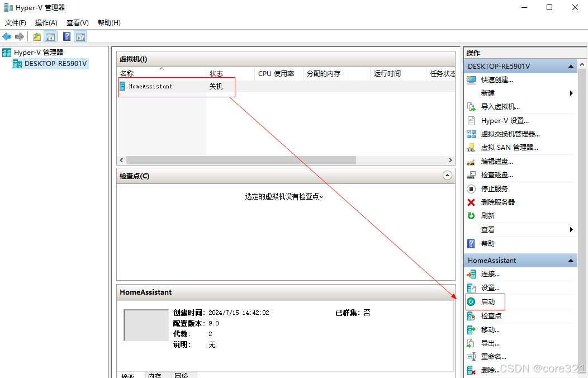
Task: Open help with the toolbar question-mark icon
Action: pos(67,36)
